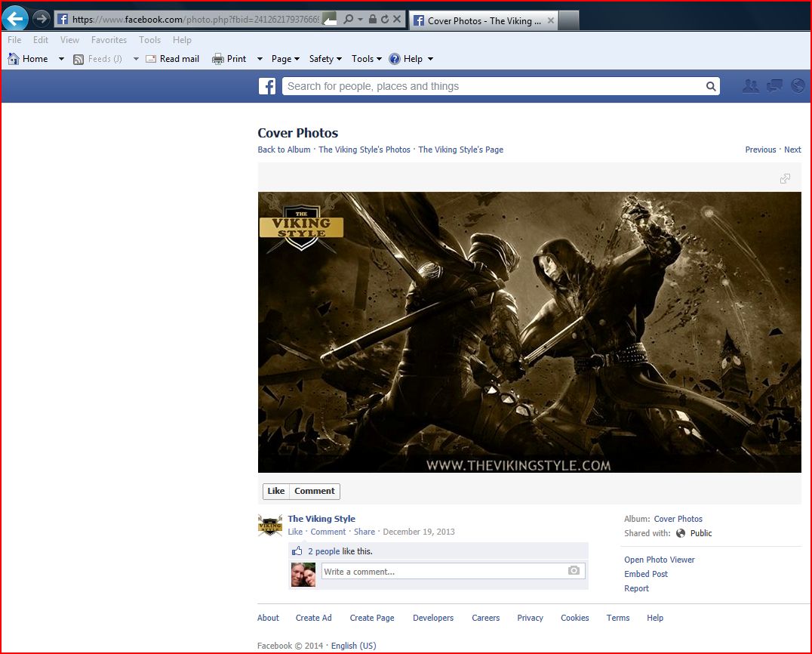Open the Cover Photos album link

678,519
